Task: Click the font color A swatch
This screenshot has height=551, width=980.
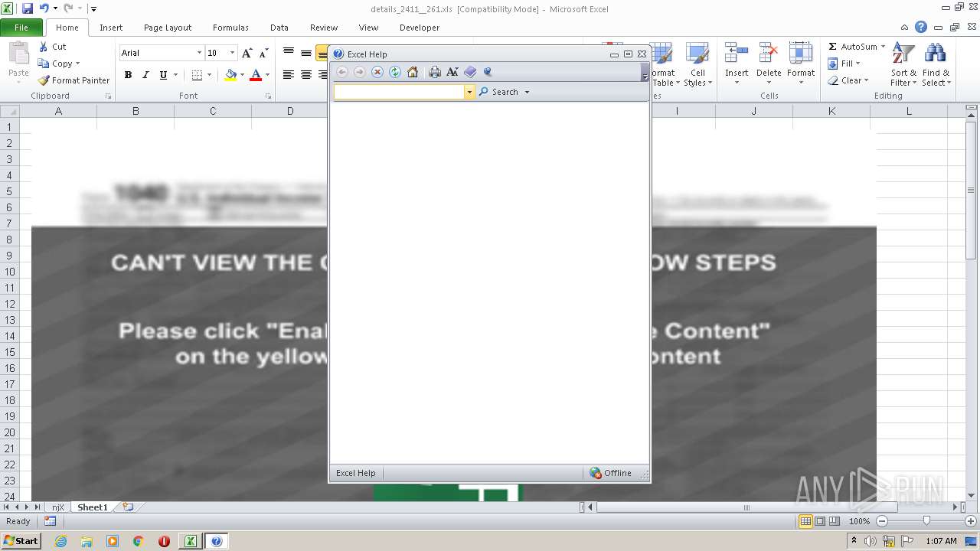Action: [x=256, y=75]
